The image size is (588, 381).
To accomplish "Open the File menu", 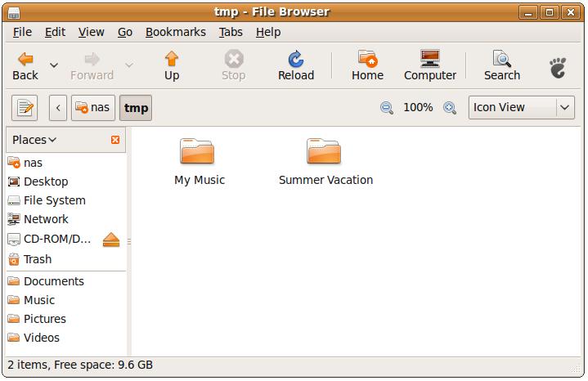I will tap(22, 32).
